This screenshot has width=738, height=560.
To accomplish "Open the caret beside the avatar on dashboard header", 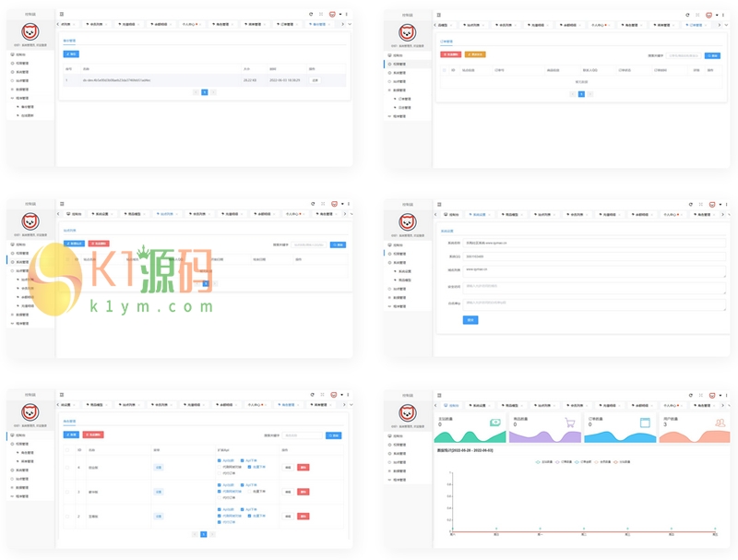I will tap(720, 395).
